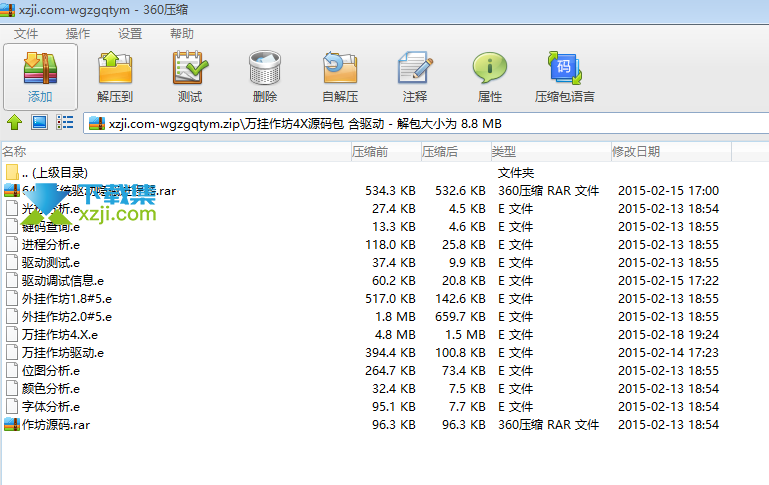Sort by 修改日期 column header
Screen dimensions: 769x485
click(x=671, y=152)
